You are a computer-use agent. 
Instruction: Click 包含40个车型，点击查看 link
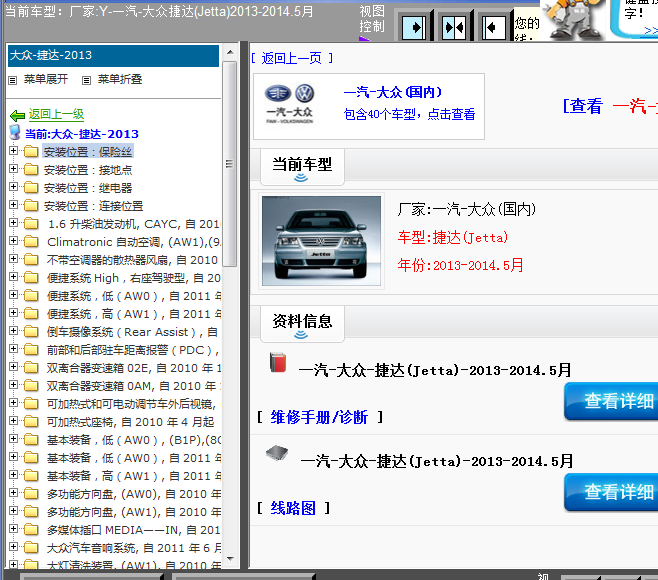click(409, 114)
